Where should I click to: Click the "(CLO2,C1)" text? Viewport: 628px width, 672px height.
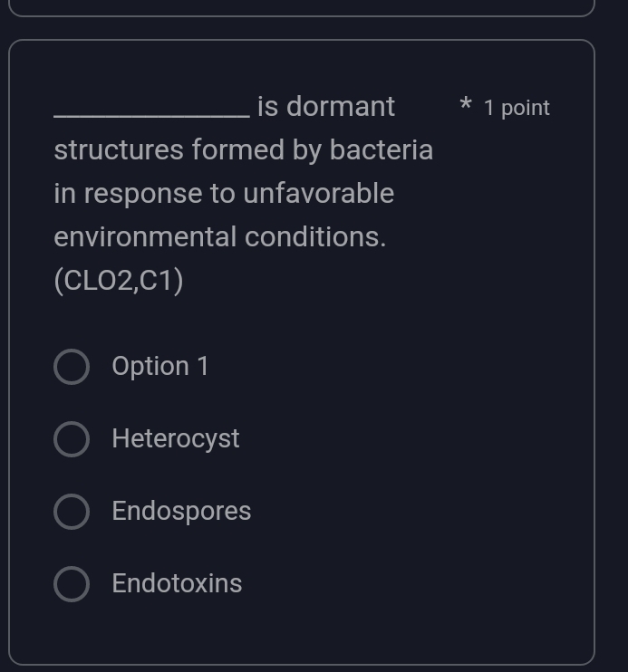119,282
